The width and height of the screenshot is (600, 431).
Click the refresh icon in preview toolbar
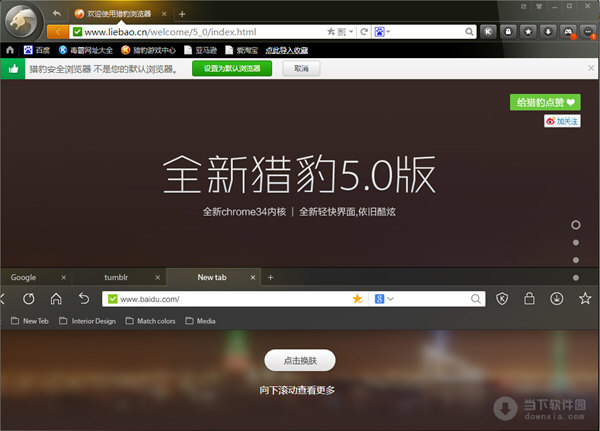[x=29, y=299]
